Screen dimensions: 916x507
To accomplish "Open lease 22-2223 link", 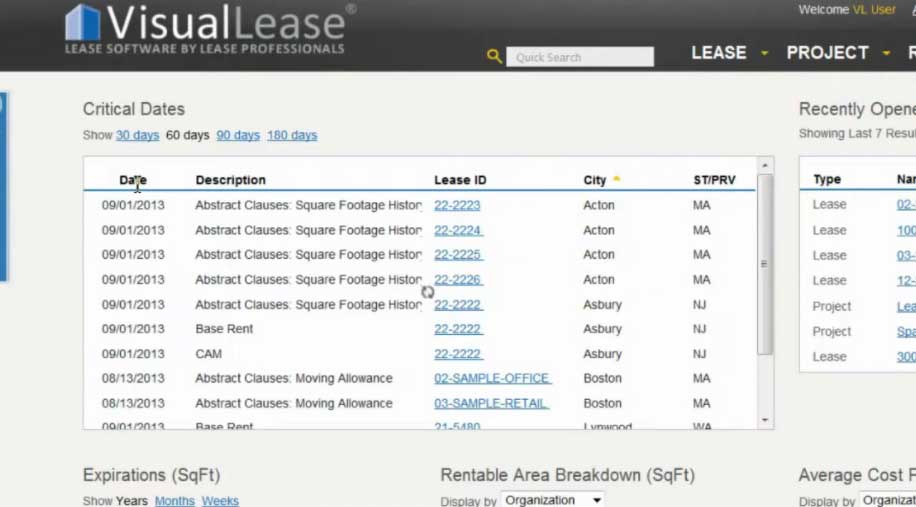I will point(457,205).
